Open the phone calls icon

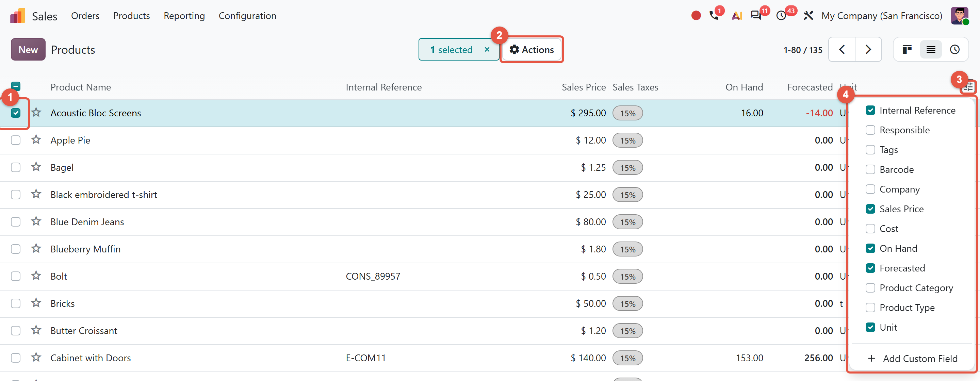point(714,16)
